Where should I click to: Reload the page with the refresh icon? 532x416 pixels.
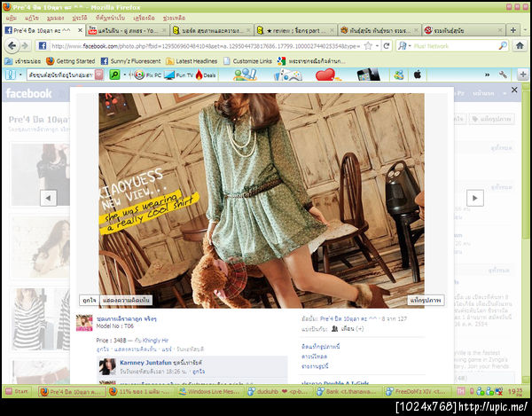[x=387, y=46]
